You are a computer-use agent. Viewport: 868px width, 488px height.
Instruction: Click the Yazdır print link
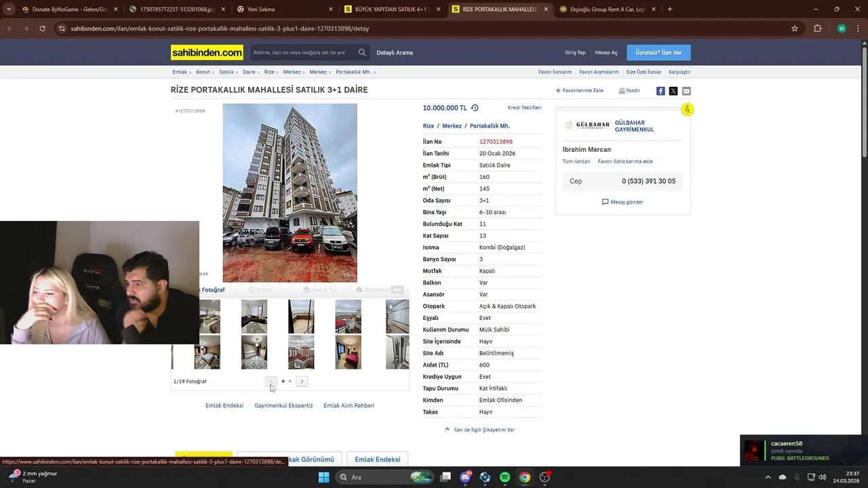click(x=629, y=90)
